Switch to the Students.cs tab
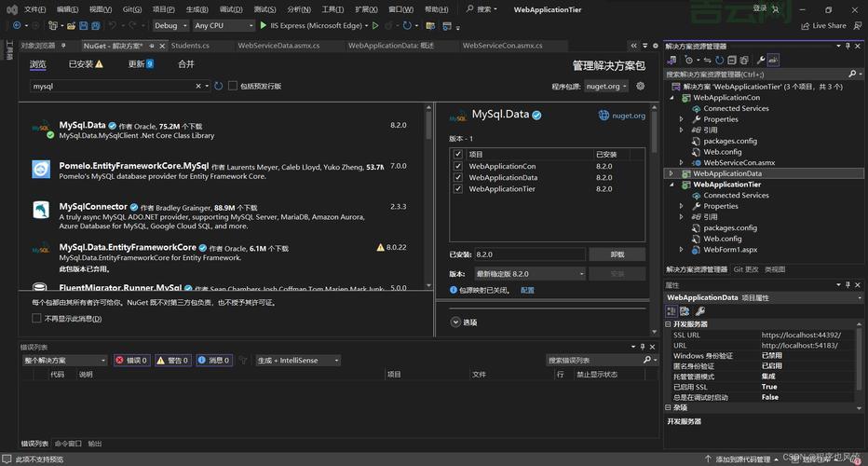The width and height of the screenshot is (868, 466). [x=190, y=45]
